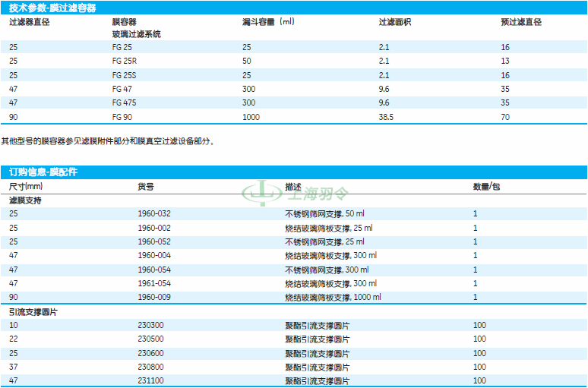The width and height of the screenshot is (588, 388).
Task: Click the FG 90 model cell
Action: point(122,117)
